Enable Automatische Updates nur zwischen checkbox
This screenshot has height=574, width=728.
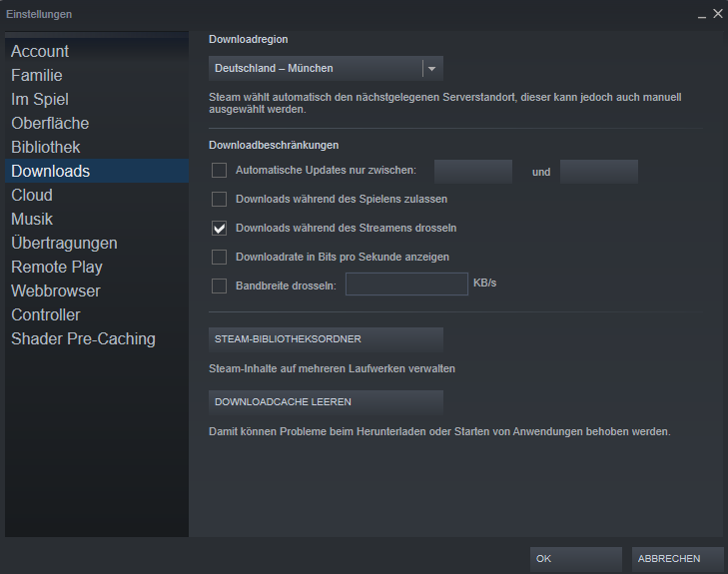[x=219, y=171]
